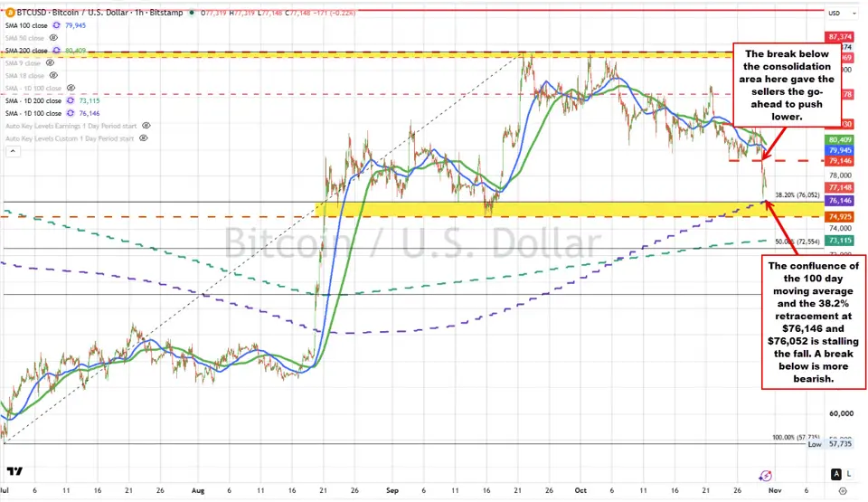The width and height of the screenshot is (868, 502).
Task: Click the 77,148 current price label
Action: 840,187
